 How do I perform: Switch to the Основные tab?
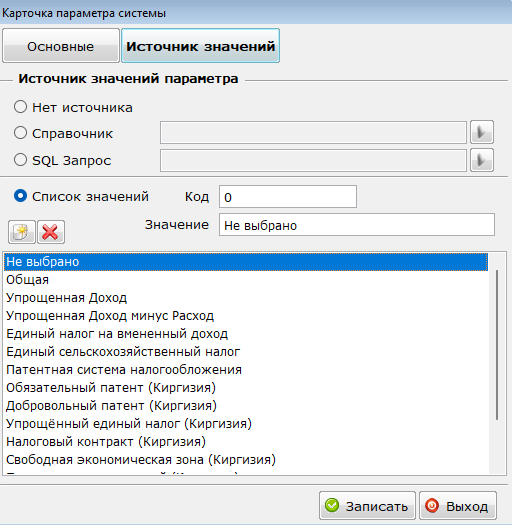(x=61, y=46)
